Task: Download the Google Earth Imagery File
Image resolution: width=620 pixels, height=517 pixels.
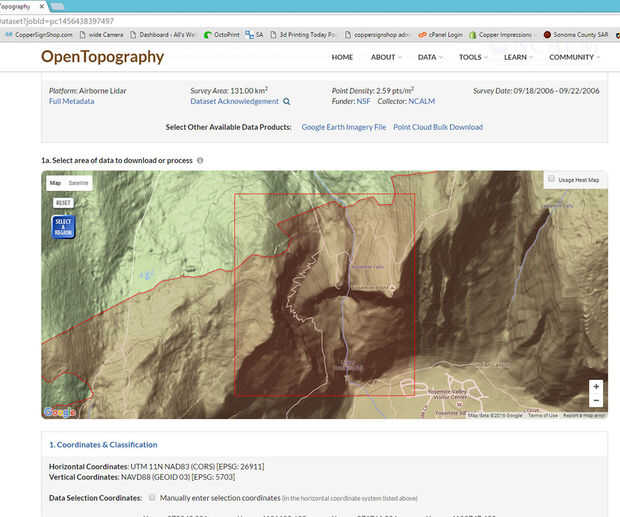Action: tap(344, 127)
